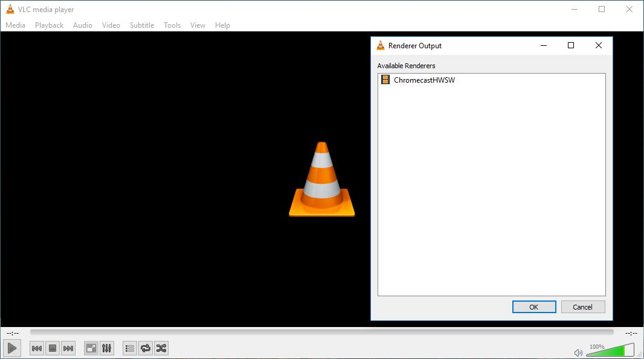
Task: Toggle random shuffle playback
Action: coord(161,348)
